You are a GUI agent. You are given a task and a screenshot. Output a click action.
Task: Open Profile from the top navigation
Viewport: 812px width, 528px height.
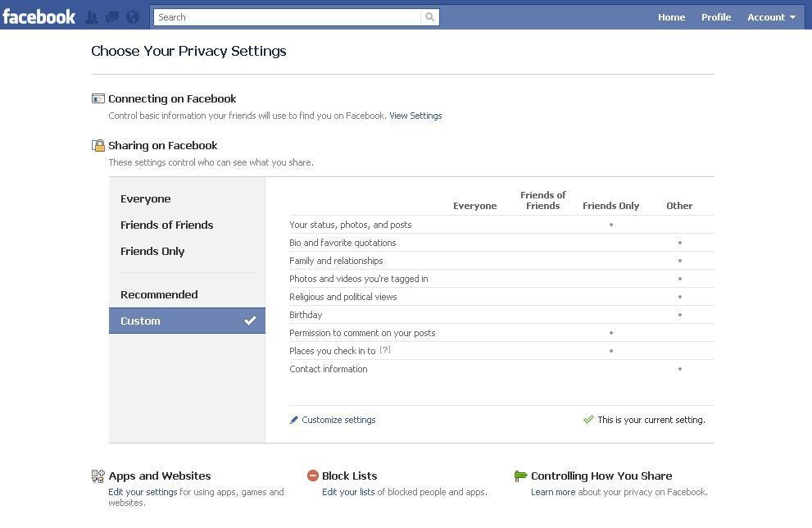715,17
